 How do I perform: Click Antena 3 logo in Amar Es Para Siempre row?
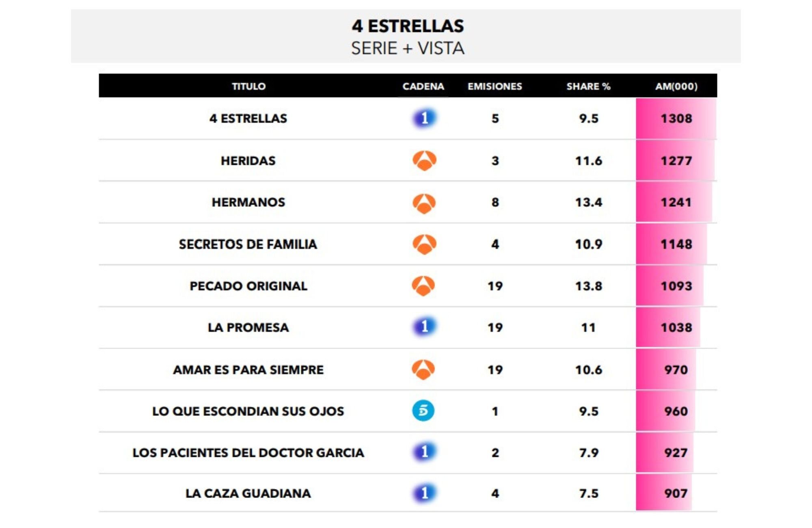click(423, 370)
